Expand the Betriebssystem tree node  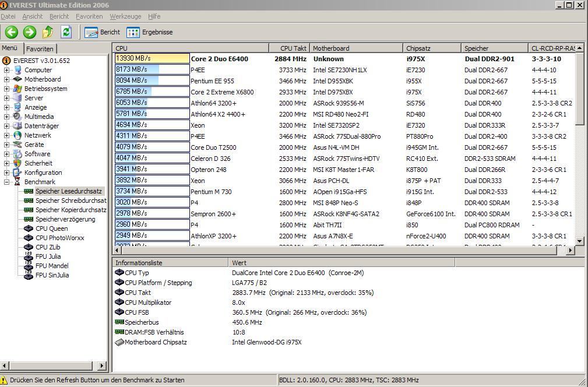point(6,89)
